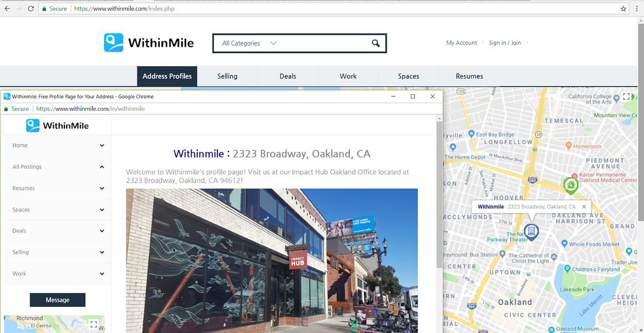Click the magnifier search icon
This screenshot has height=333, width=644.
point(376,43)
